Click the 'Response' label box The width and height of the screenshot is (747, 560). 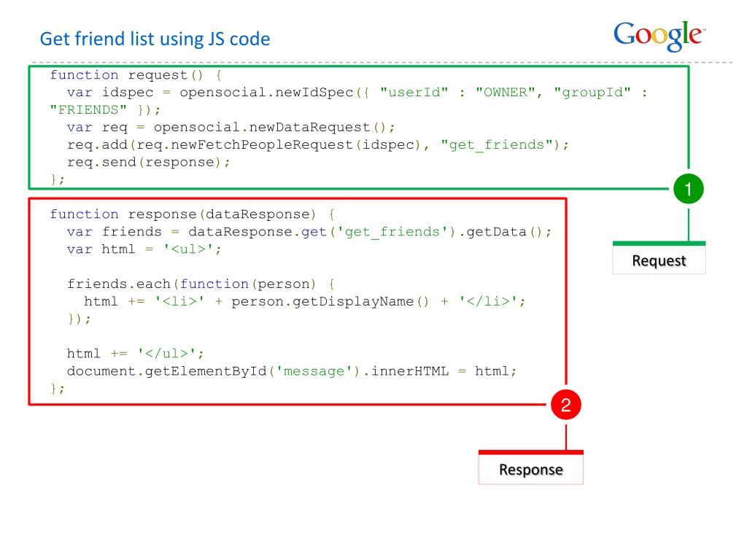point(531,467)
